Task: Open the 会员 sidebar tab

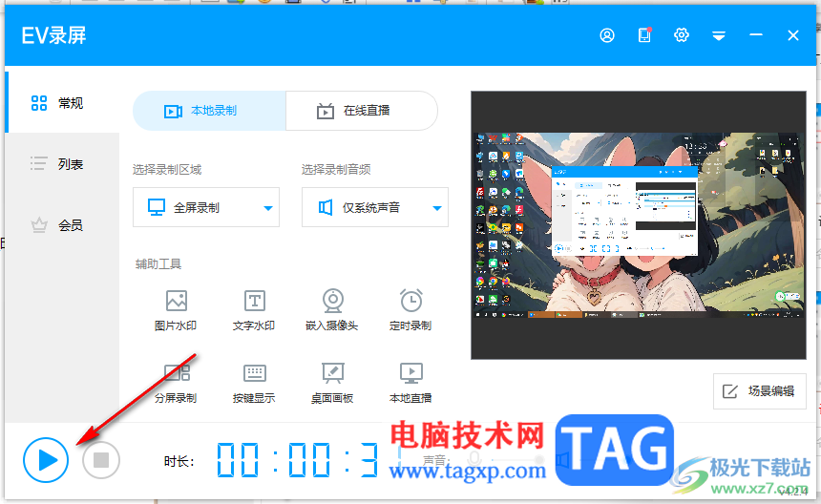Action: tap(63, 225)
